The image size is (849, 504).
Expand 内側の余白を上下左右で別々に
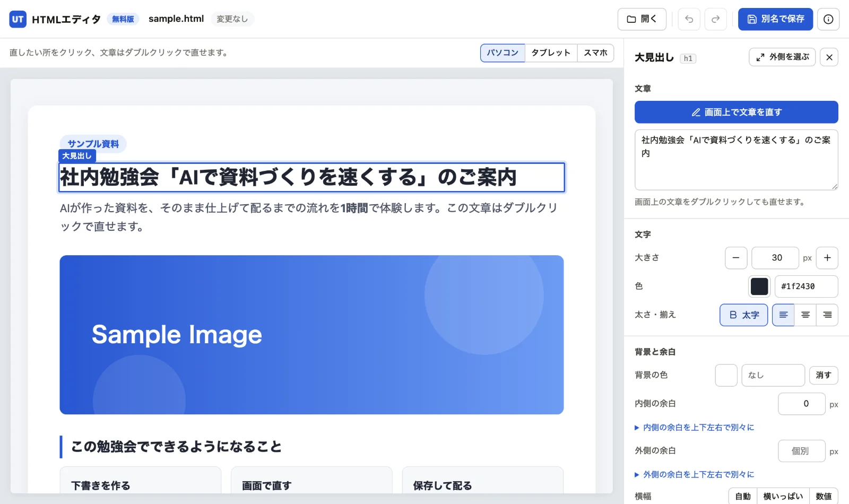click(695, 428)
